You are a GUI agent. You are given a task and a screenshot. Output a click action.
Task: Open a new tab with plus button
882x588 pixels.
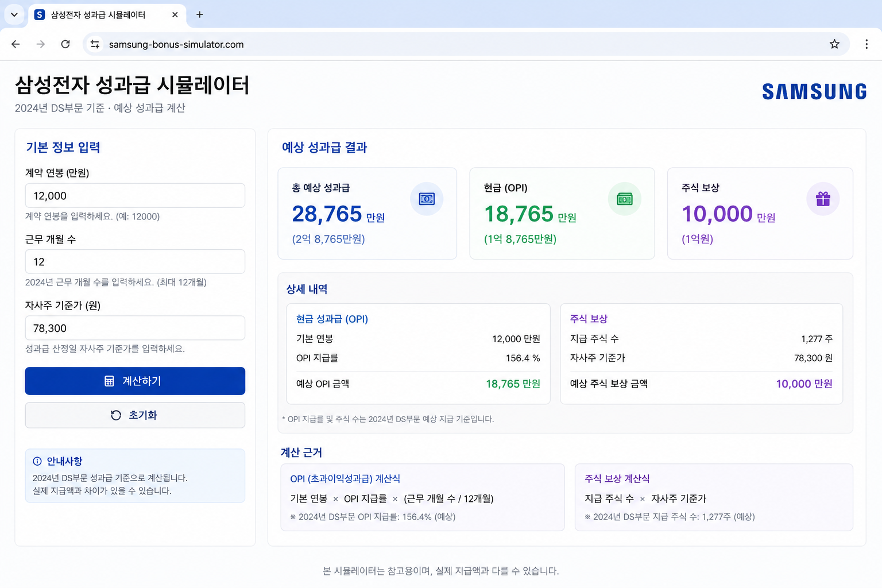(x=200, y=14)
